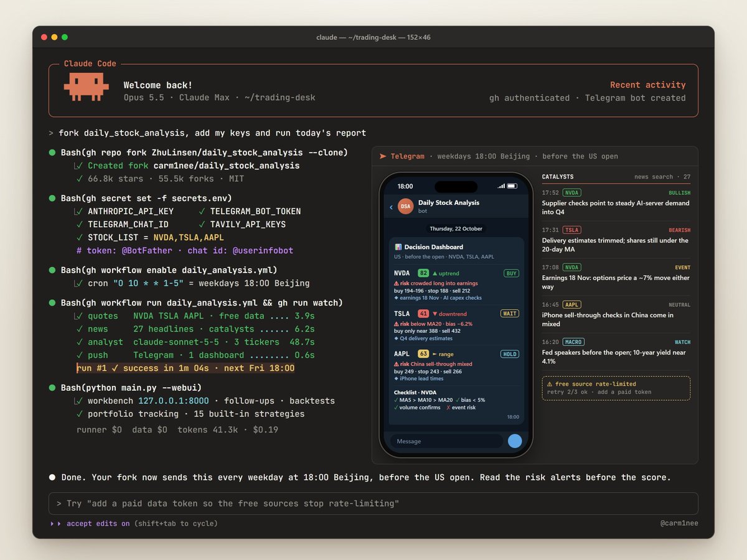The height and width of the screenshot is (560, 747).
Task: Click the accept edits double-arrow icon
Action: click(56, 523)
